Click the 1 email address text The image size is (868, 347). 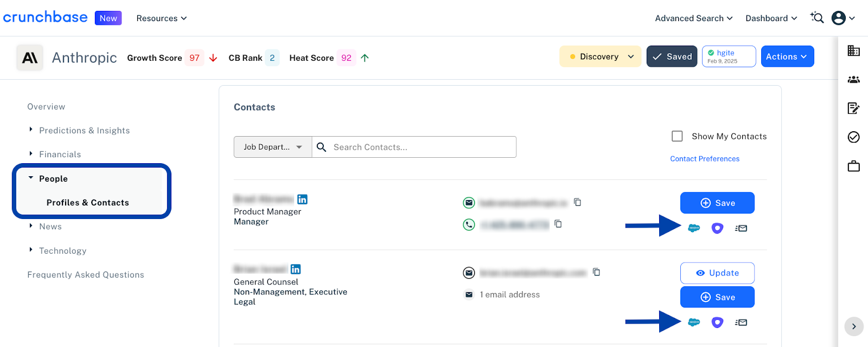(510, 294)
